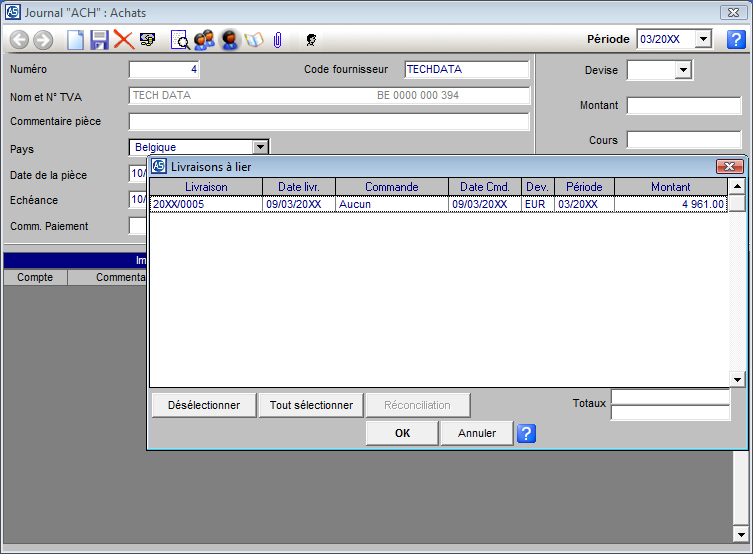Create a new document with blank page icon
Image resolution: width=753 pixels, height=554 pixels.
(x=75, y=40)
